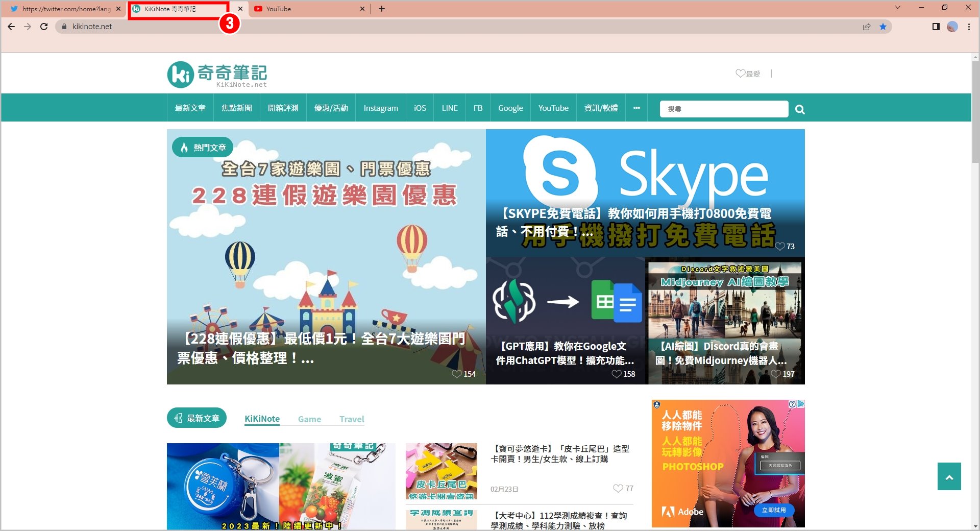Screen dimensions: 980x531
Task: Click the 熱門文章 badge
Action: [x=203, y=147]
